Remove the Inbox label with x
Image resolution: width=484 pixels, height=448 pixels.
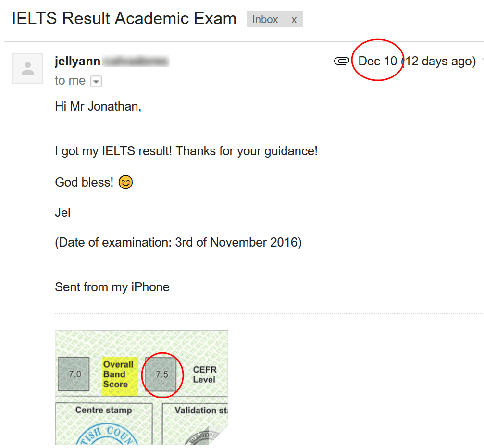[x=294, y=20]
